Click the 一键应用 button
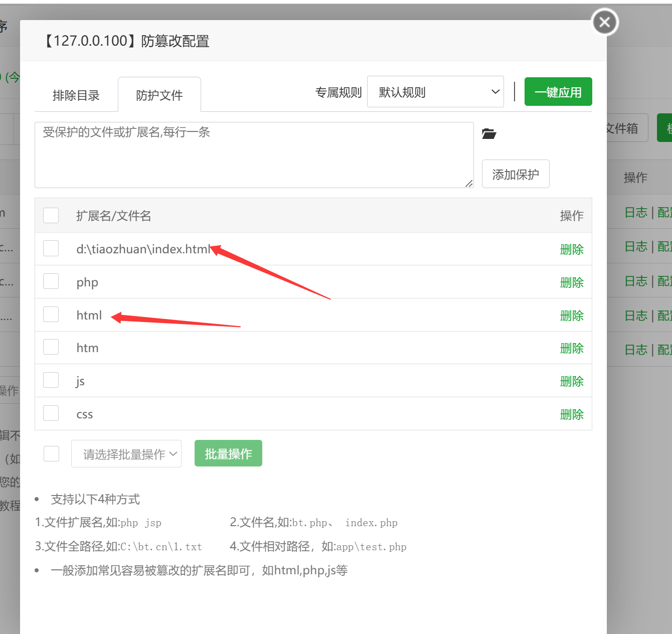This screenshot has width=672, height=634. click(558, 92)
